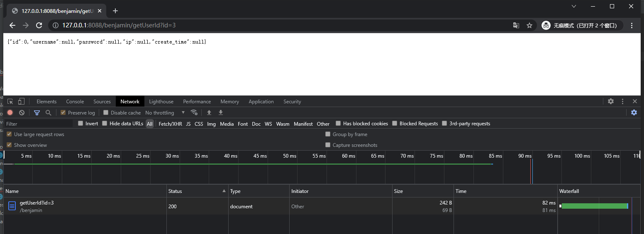Switch to the Lighthouse tab
Screen dimensions: 644x234
point(161,101)
